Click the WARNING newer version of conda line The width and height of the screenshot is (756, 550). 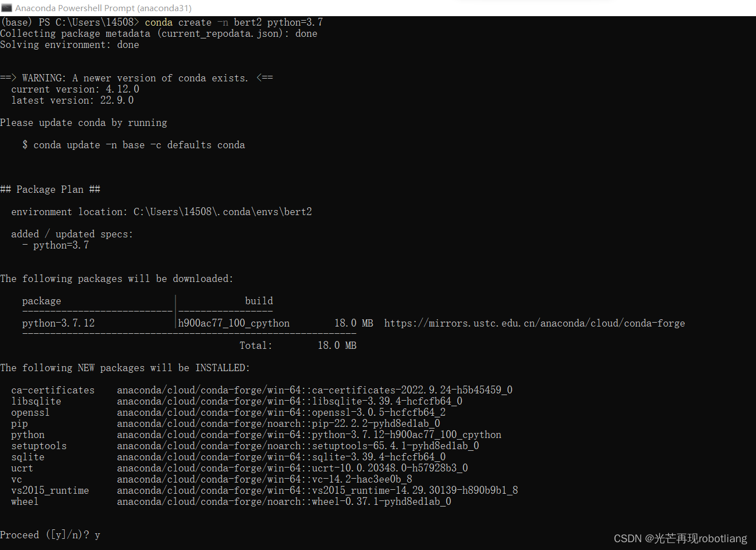[136, 78]
